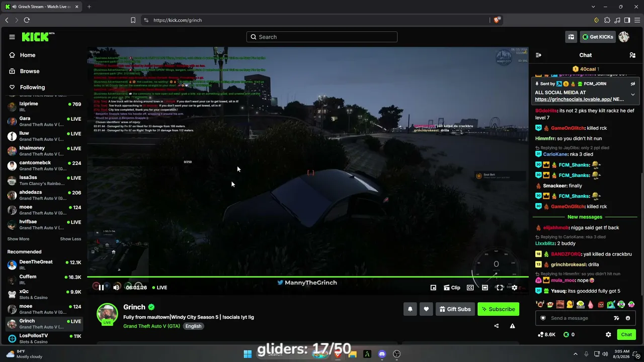This screenshot has width=644, height=362.
Task: Open LosPollosTV recommended channel
Action: pos(44,338)
